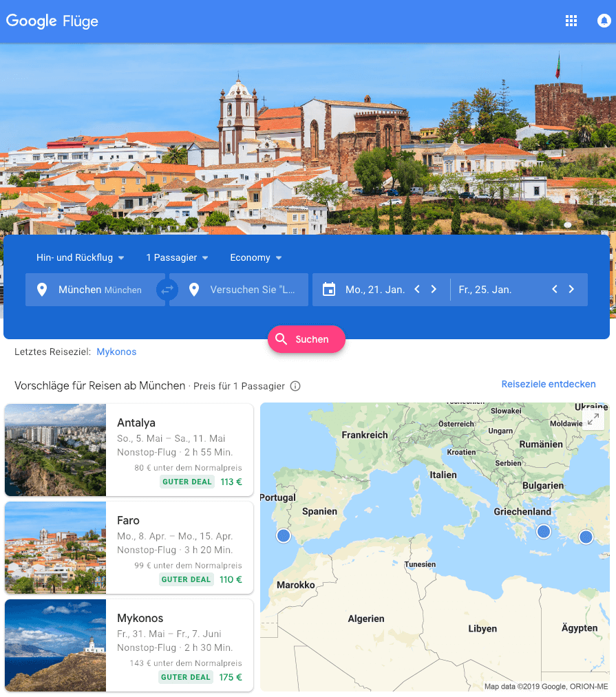Click GUTER DEAL badge on Faro card
Image resolution: width=616 pixels, height=697 pixels.
pyautogui.click(x=186, y=579)
